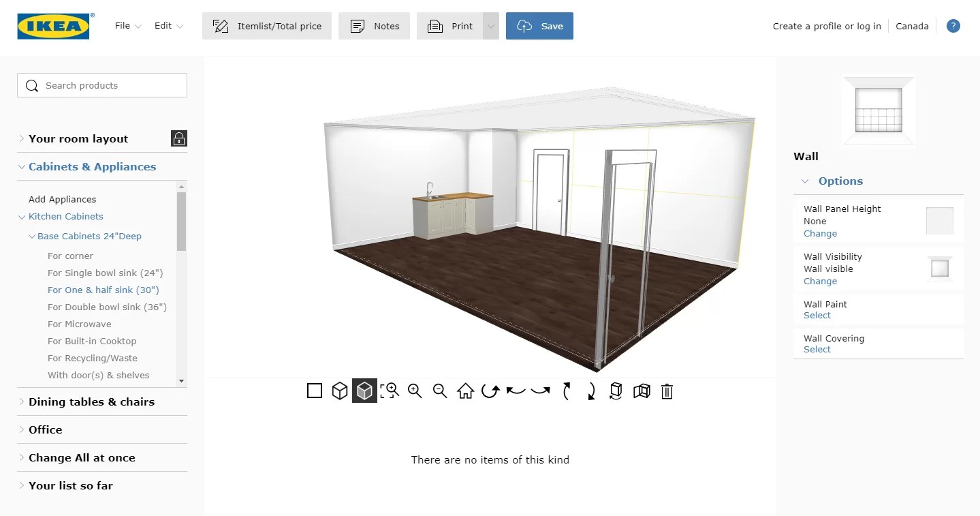Open the IKEA help question mark
Image resolution: width=980 pixels, height=516 pixels.
click(953, 25)
